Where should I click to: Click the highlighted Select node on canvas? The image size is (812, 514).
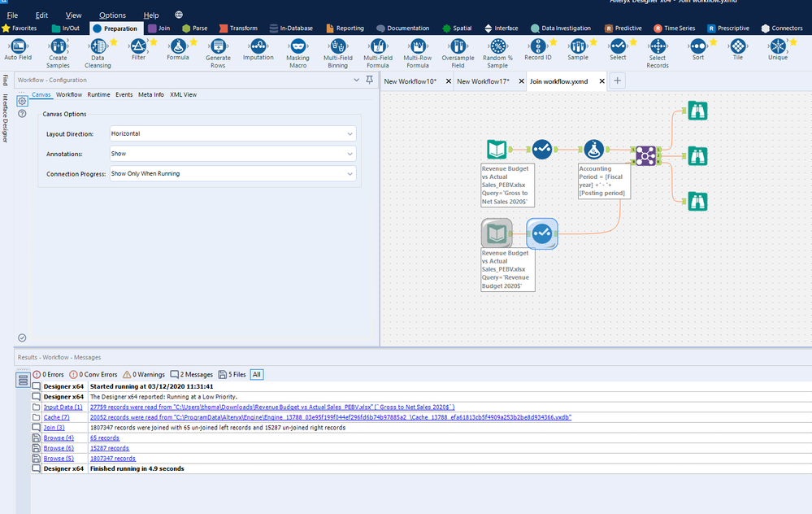[x=542, y=233]
